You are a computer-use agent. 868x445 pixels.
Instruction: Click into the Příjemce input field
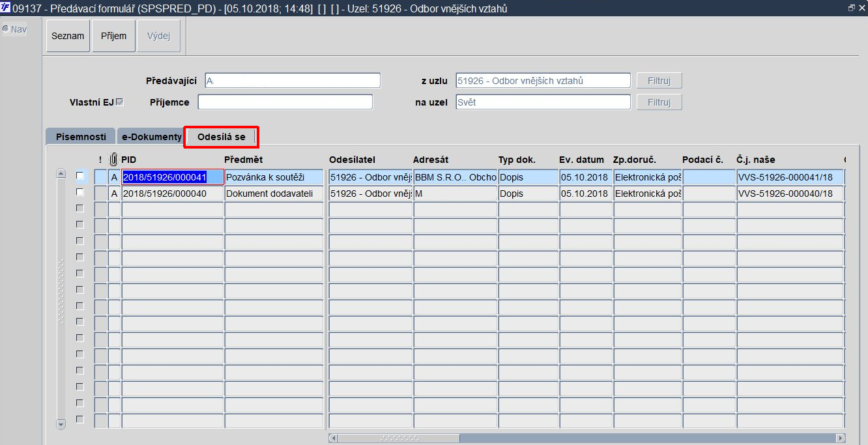[285, 102]
